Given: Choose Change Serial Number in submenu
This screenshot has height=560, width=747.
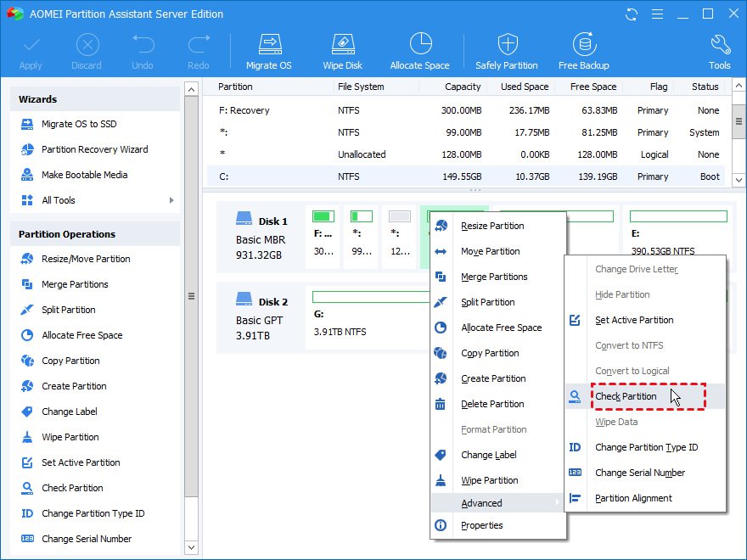Looking at the screenshot, I should (645, 473).
